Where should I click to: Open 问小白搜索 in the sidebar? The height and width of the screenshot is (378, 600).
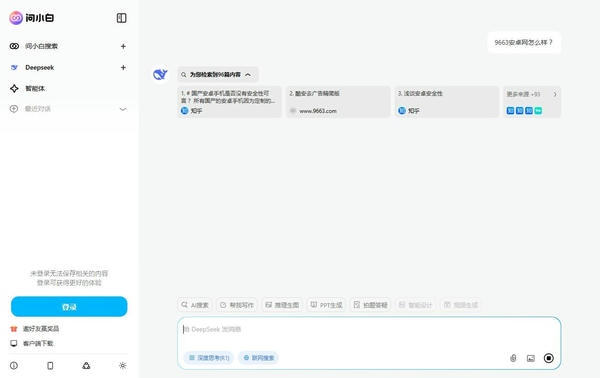point(41,46)
